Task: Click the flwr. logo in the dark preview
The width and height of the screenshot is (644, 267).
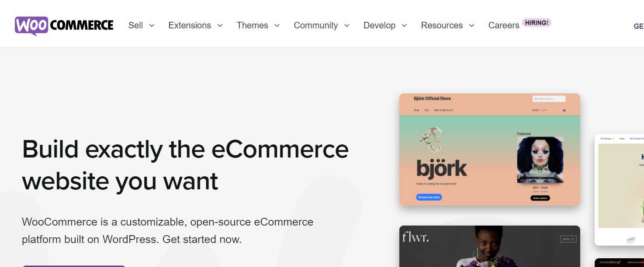Action: [415, 238]
